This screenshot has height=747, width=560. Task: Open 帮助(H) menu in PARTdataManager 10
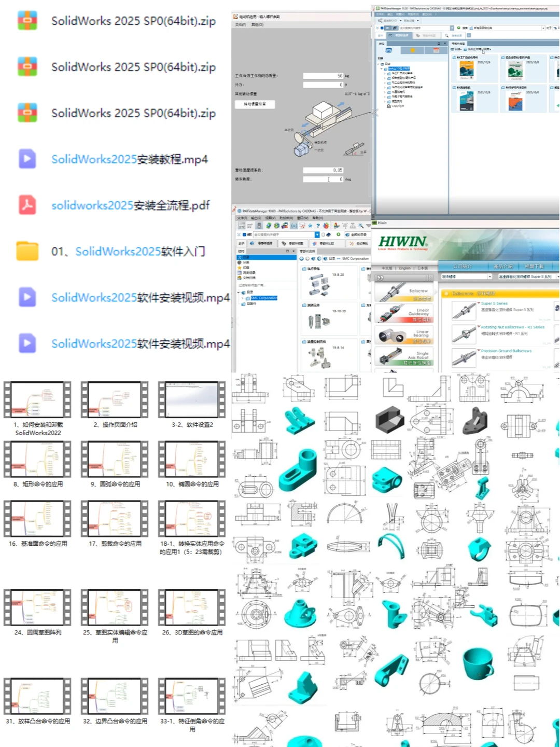pos(317,218)
